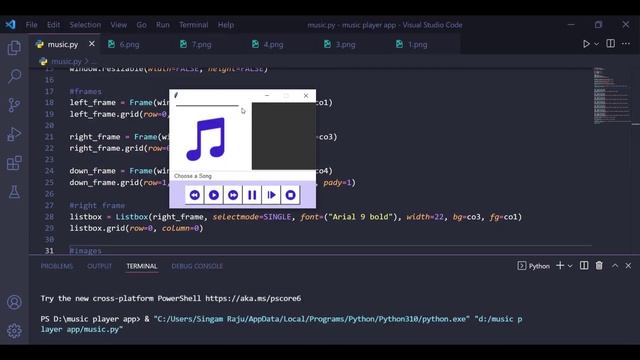Split the terminal panel
The image size is (640, 360).
(x=584, y=266)
